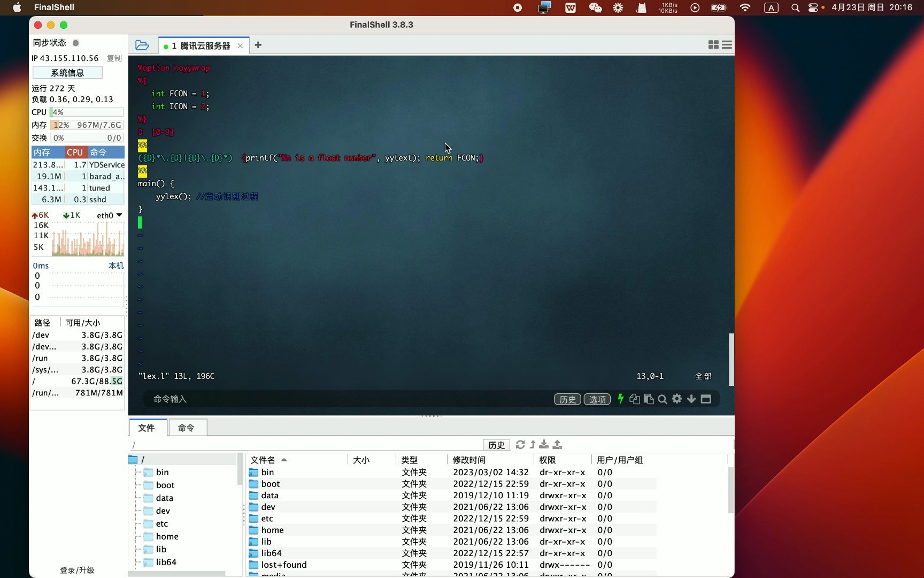Open terminal search magnifier

[663, 399]
